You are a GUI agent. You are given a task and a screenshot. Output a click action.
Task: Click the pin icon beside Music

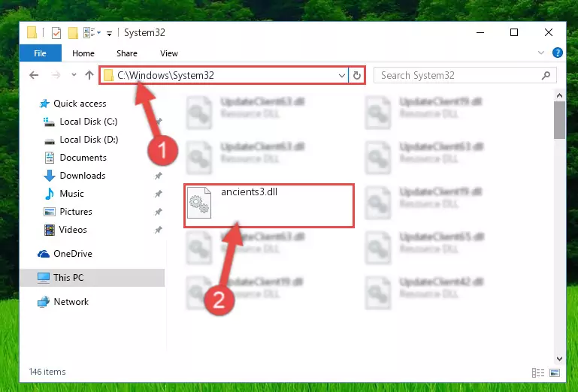(158, 194)
